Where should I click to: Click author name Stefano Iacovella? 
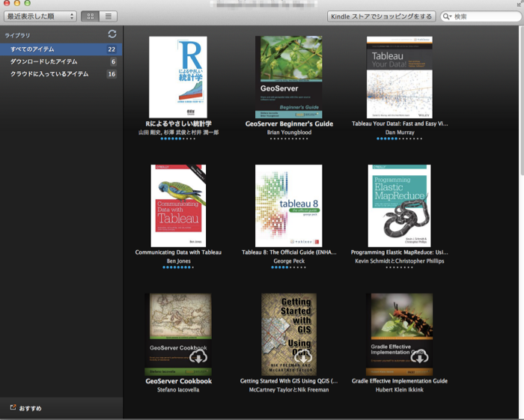(x=178, y=389)
